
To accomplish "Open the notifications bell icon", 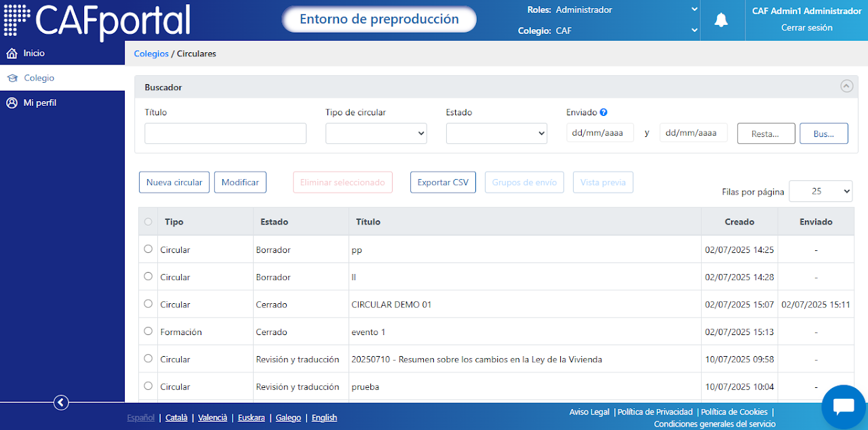I will pos(721,20).
